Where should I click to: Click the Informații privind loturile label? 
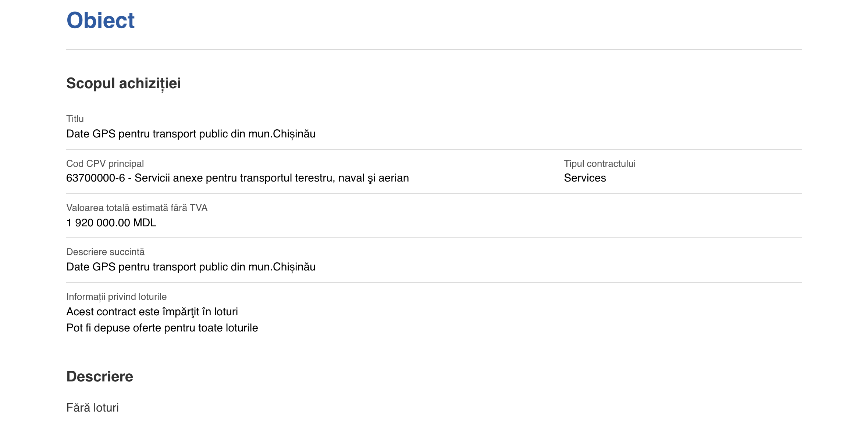tap(116, 297)
